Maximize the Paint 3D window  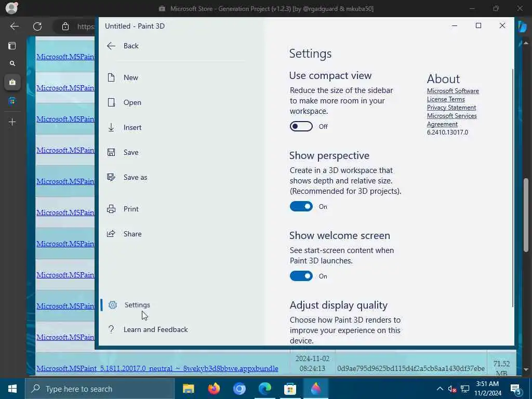[x=478, y=25]
